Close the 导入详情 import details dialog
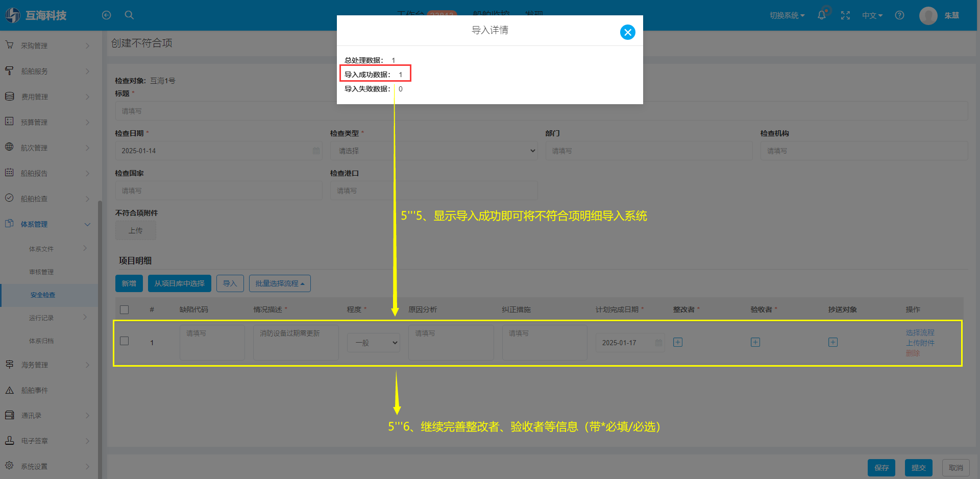 click(x=627, y=32)
